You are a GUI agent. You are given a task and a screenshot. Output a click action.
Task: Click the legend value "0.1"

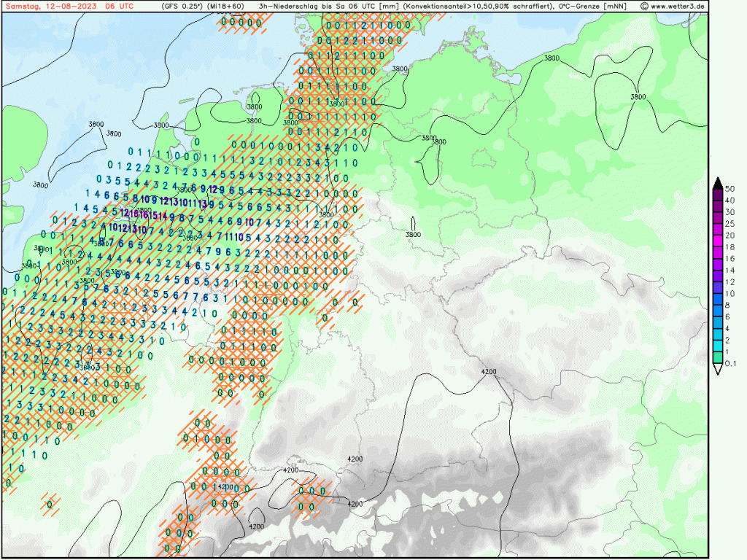tap(730, 364)
